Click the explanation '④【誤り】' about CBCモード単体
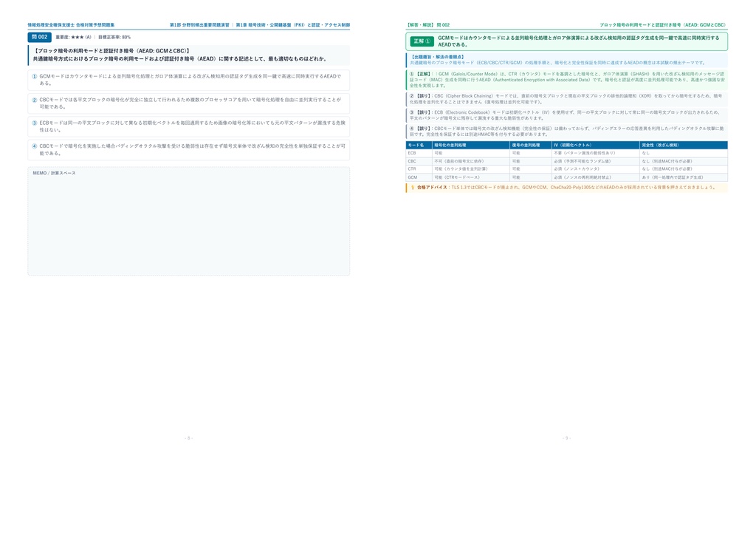This screenshot has height=535, width=756. click(x=567, y=132)
